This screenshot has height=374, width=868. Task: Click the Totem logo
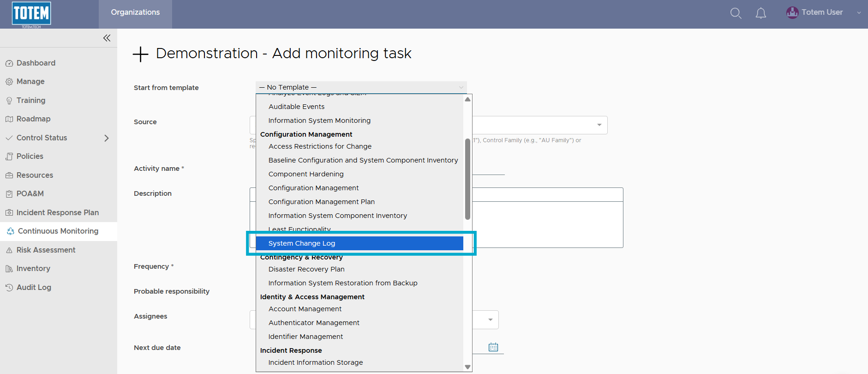(31, 14)
